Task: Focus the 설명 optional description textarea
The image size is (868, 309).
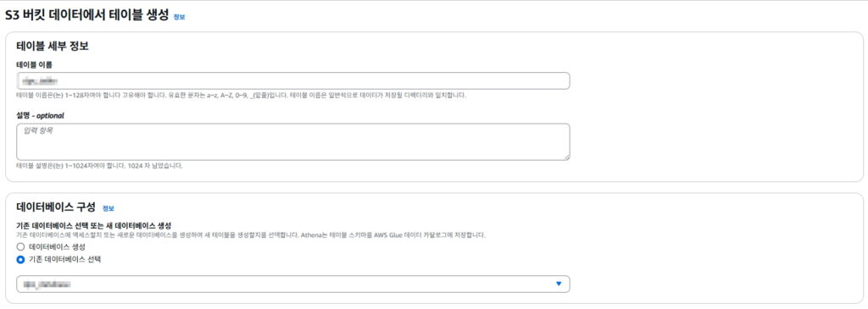Action: [x=293, y=142]
